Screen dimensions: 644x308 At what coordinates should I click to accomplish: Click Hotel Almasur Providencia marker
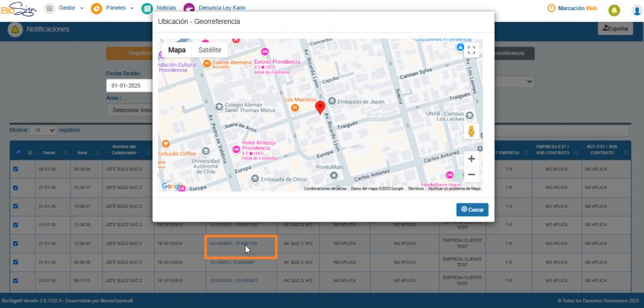coord(236,150)
